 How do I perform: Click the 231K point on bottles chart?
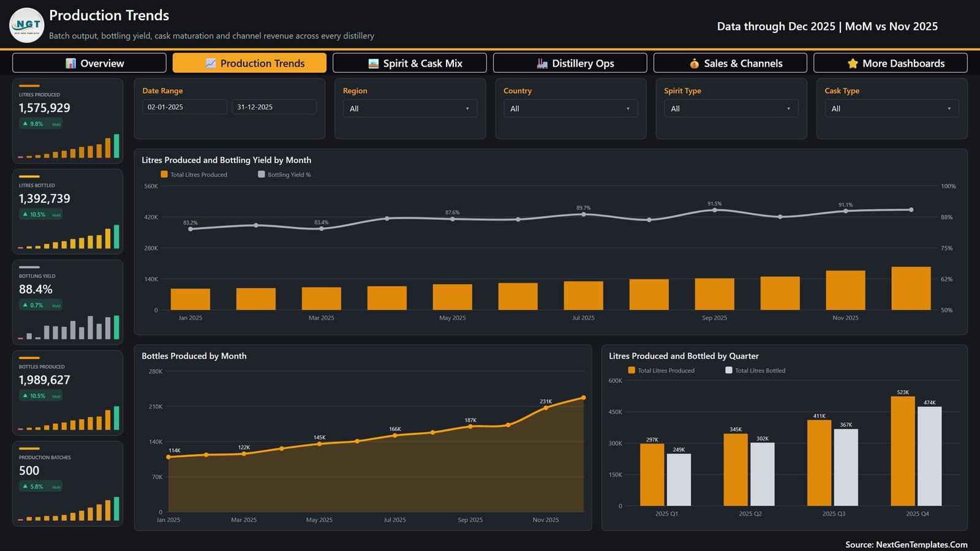(546, 408)
